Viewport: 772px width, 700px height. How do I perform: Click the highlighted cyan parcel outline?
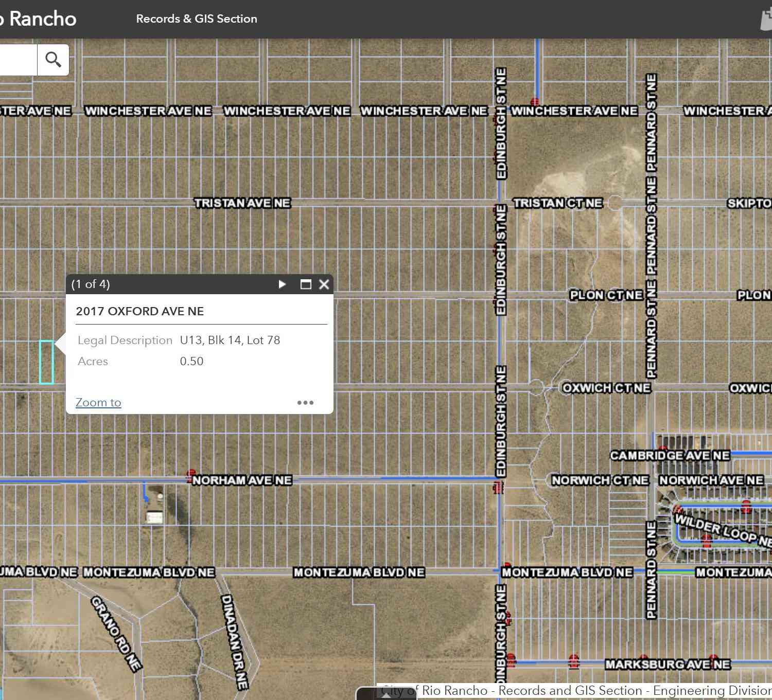click(x=46, y=362)
